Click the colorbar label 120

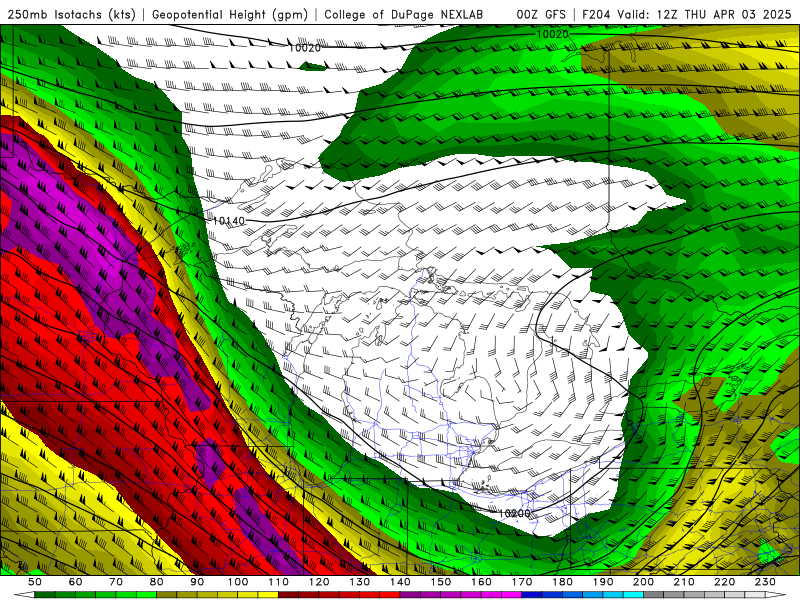click(319, 582)
